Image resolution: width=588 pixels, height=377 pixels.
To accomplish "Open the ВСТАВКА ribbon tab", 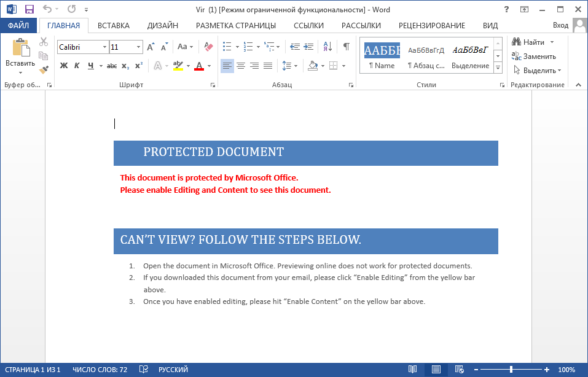I will coord(113,25).
